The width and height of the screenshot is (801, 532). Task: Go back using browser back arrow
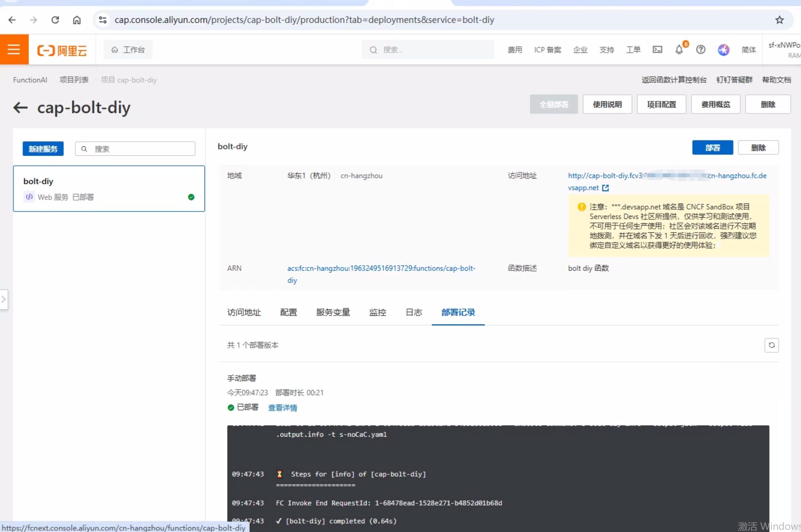(x=12, y=20)
